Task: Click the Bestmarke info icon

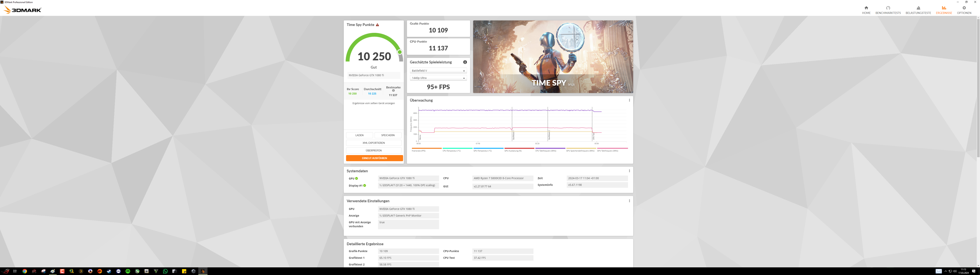Action: click(x=393, y=91)
